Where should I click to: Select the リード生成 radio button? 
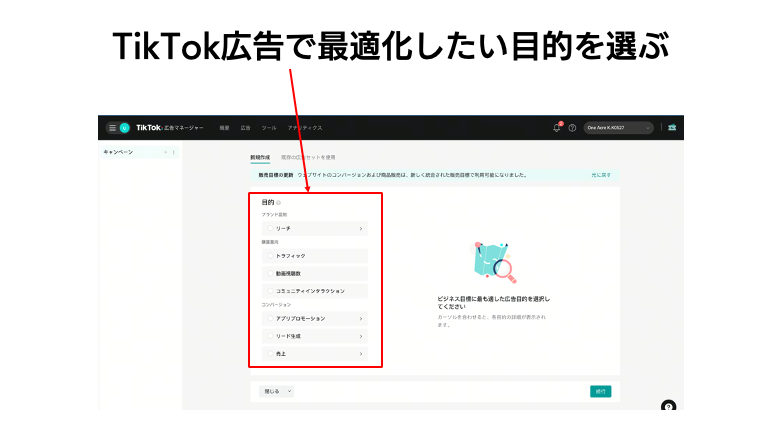[270, 336]
